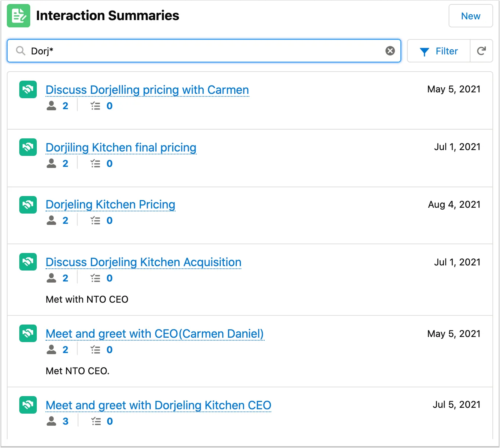Click the magnifier icon in search box
Image resolution: width=500 pixels, height=448 pixels.
point(20,51)
